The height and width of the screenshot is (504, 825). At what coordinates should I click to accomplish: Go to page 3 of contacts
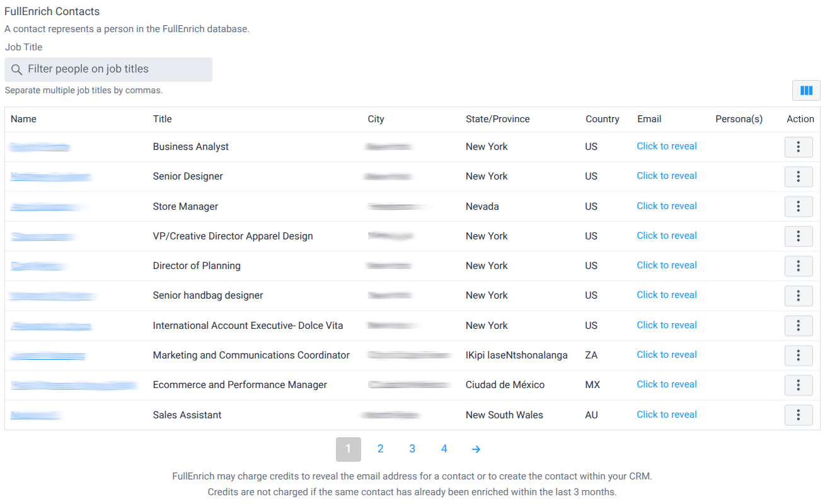[412, 449]
